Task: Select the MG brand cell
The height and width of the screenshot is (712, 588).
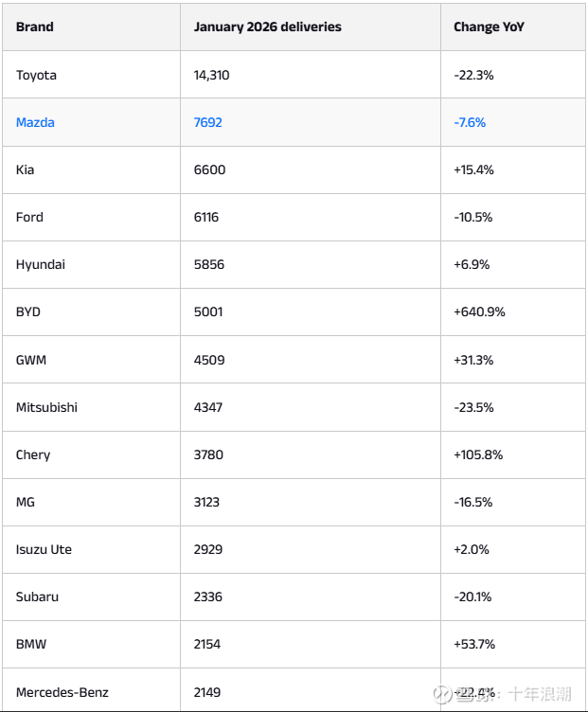Action: 26,502
